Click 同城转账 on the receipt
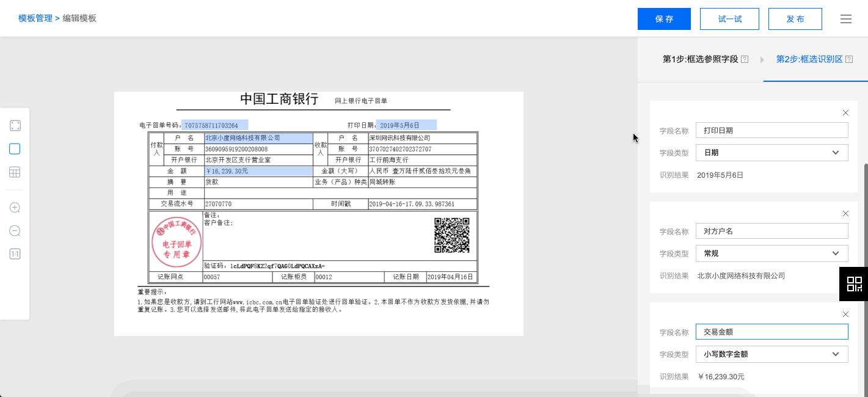 point(382,182)
